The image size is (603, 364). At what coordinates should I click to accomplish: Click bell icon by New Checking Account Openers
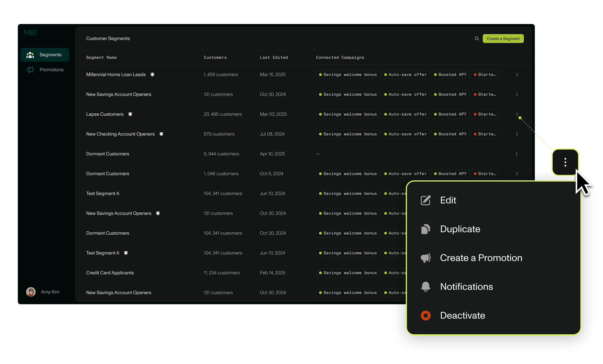(x=161, y=134)
